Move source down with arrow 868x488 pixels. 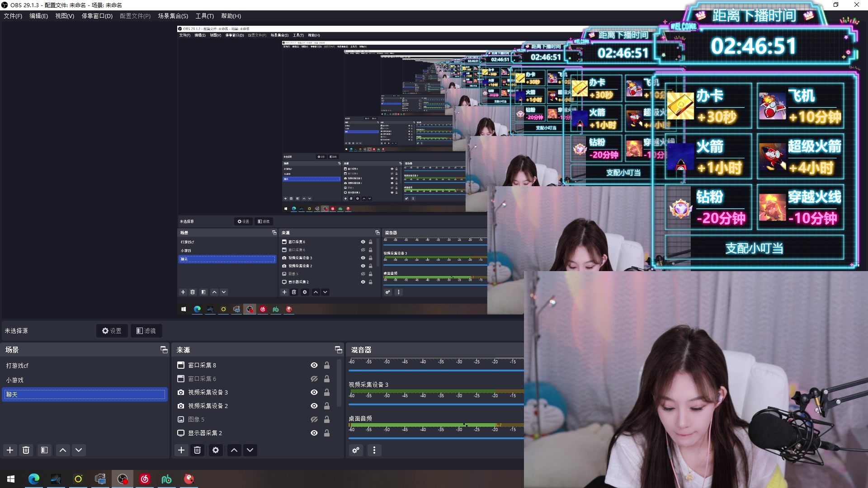pos(250,450)
